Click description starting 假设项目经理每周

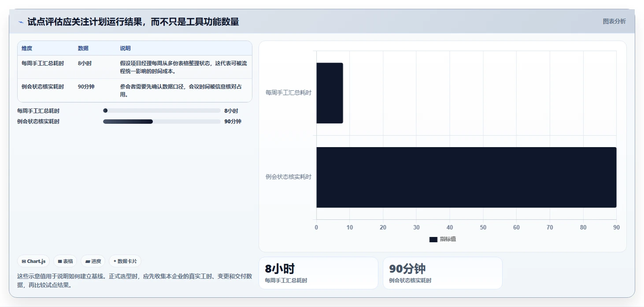click(x=183, y=67)
